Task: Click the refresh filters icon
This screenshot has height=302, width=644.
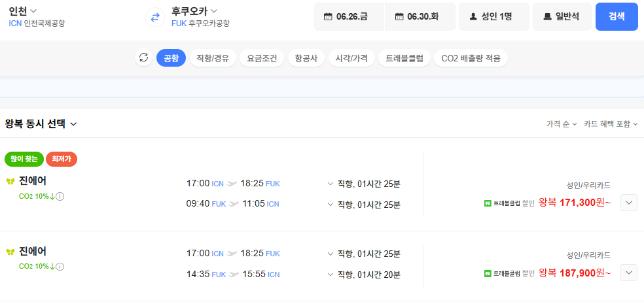Action: coord(144,58)
